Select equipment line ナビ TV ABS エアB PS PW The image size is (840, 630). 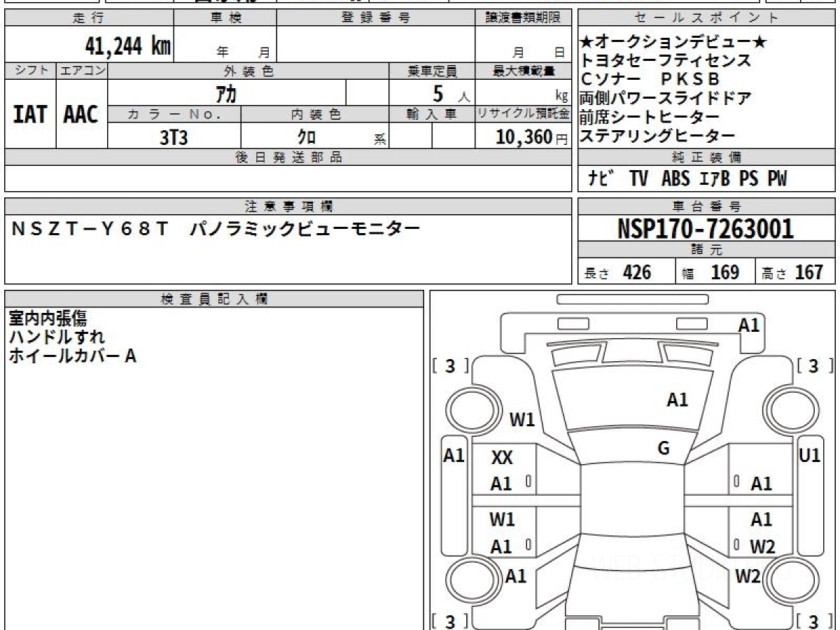(x=687, y=179)
